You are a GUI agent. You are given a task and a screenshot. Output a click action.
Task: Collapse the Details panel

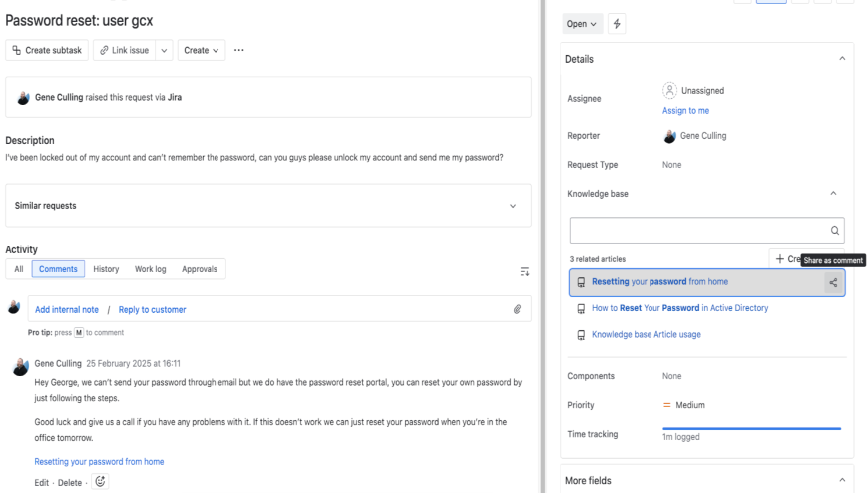click(842, 59)
